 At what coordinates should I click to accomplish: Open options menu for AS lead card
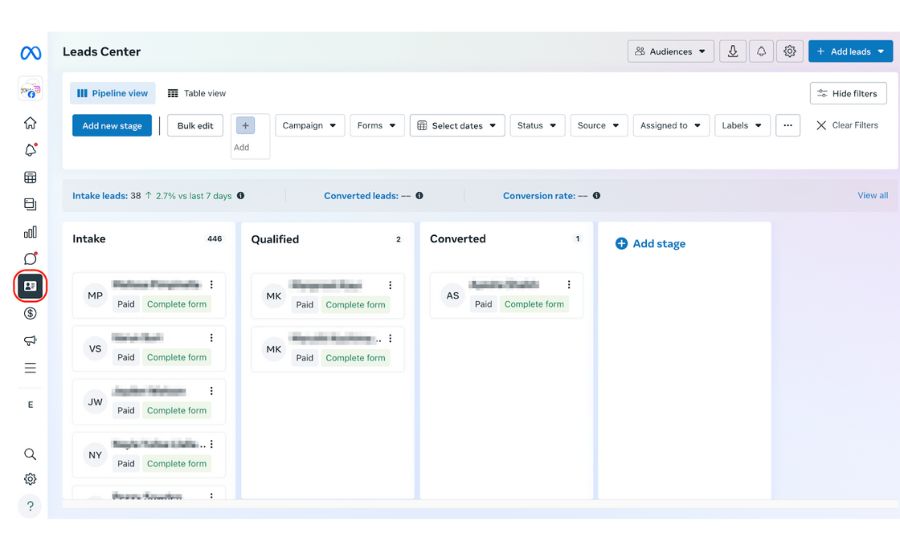pos(568,284)
